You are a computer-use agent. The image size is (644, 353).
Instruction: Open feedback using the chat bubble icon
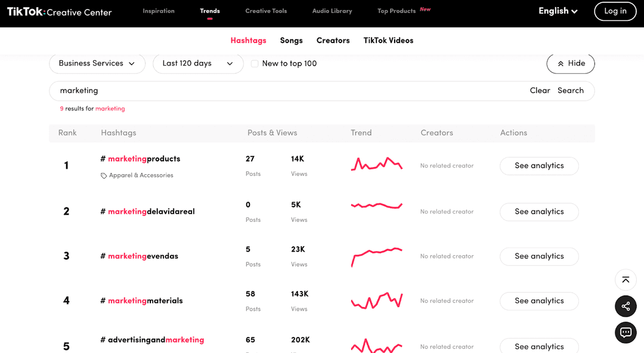point(626,332)
